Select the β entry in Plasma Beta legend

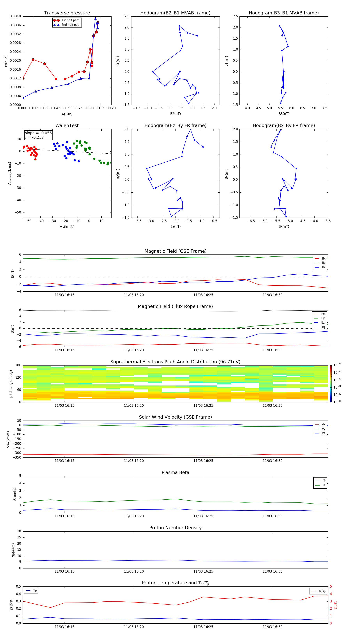tap(320, 486)
